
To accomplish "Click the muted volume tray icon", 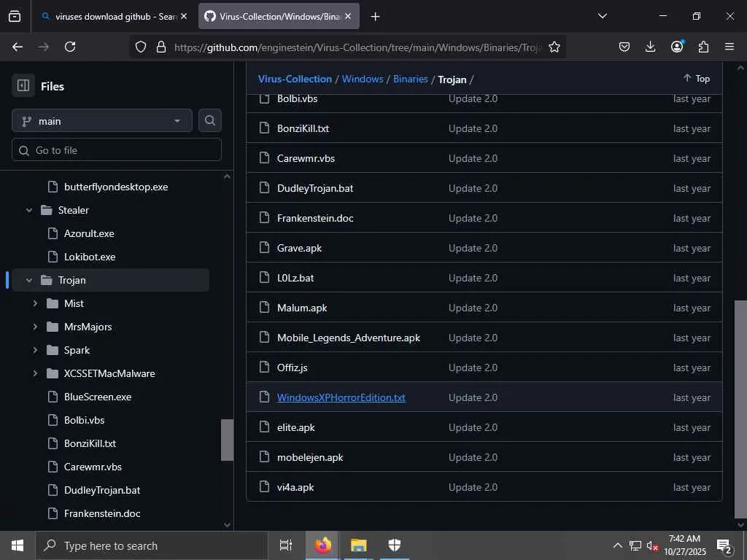I will point(651,545).
